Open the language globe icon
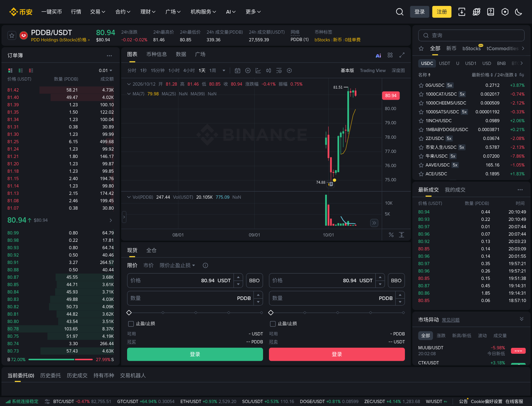 pyautogui.click(x=476, y=12)
